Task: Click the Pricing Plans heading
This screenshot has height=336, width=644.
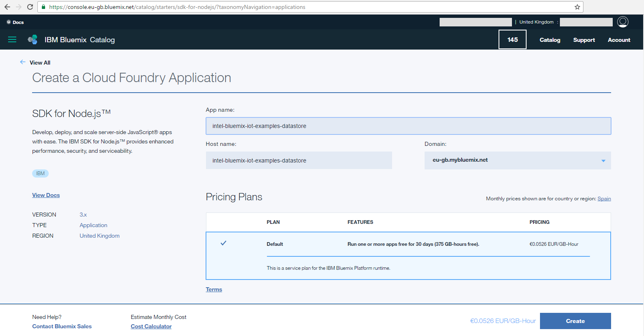Action: pos(234,197)
